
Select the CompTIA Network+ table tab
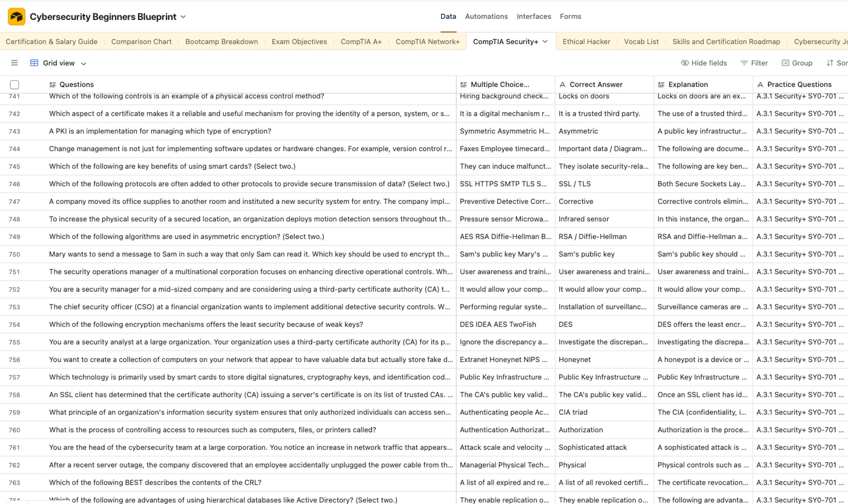pyautogui.click(x=428, y=42)
